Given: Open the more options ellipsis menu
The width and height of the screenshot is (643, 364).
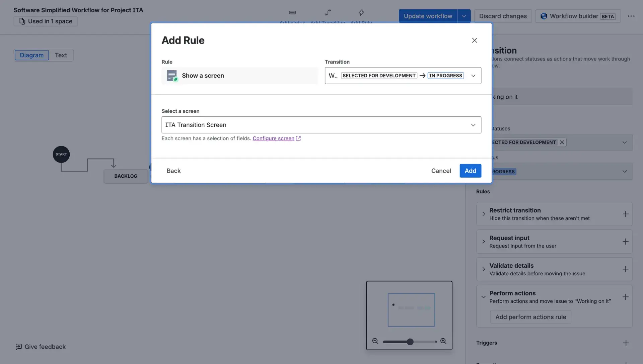Looking at the screenshot, I should pos(632,16).
